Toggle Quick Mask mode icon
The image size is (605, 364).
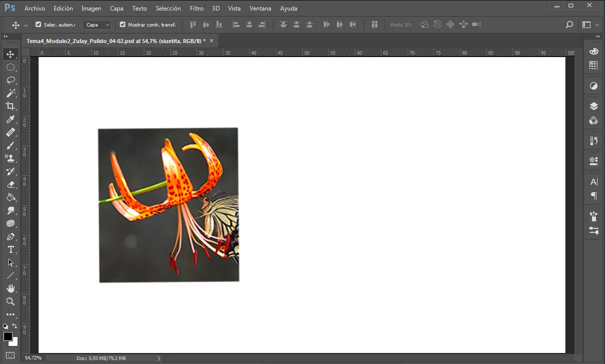click(10, 355)
